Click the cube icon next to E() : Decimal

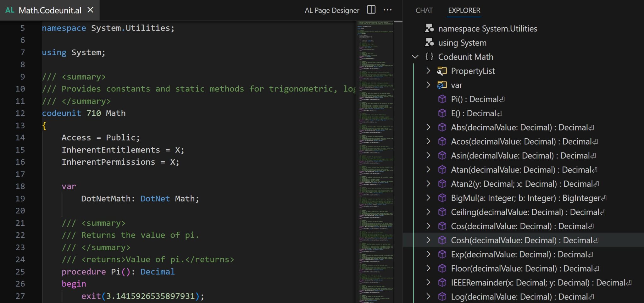click(x=442, y=113)
